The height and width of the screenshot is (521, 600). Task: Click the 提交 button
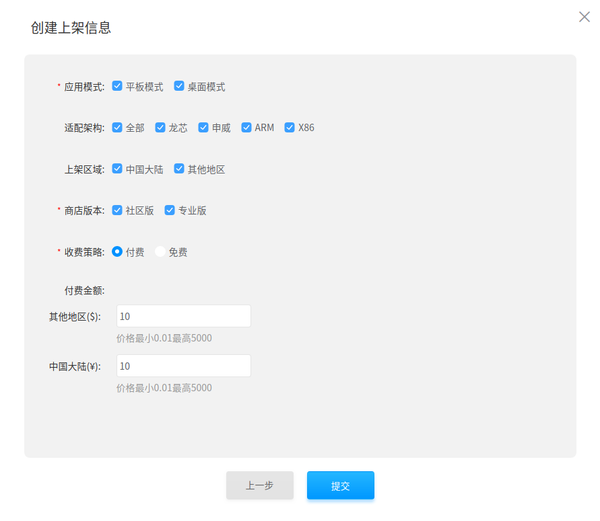[x=341, y=485]
